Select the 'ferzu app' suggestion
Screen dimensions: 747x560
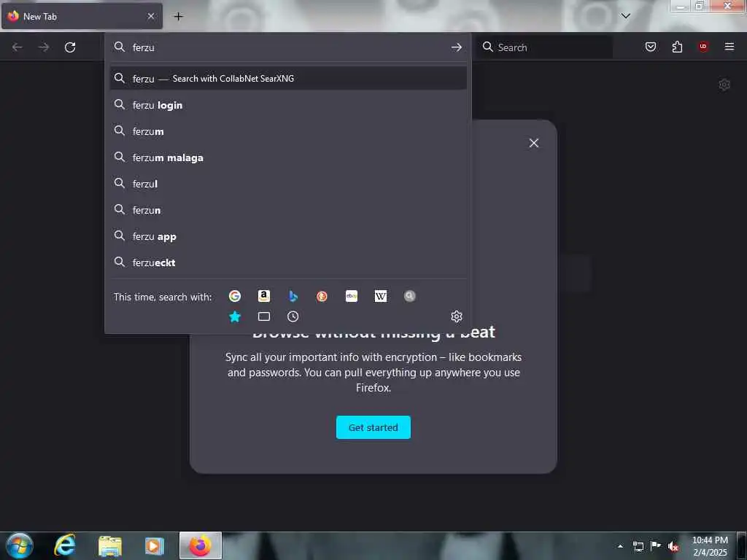(x=288, y=236)
